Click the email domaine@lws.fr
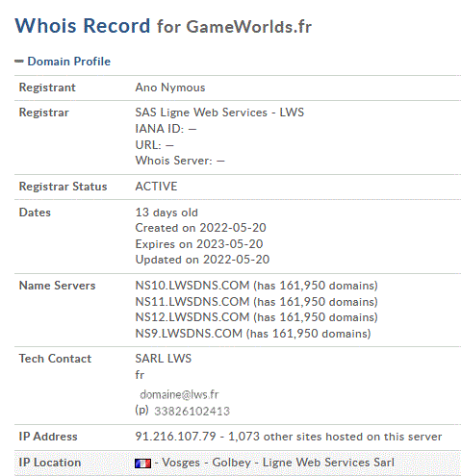 [x=179, y=394]
